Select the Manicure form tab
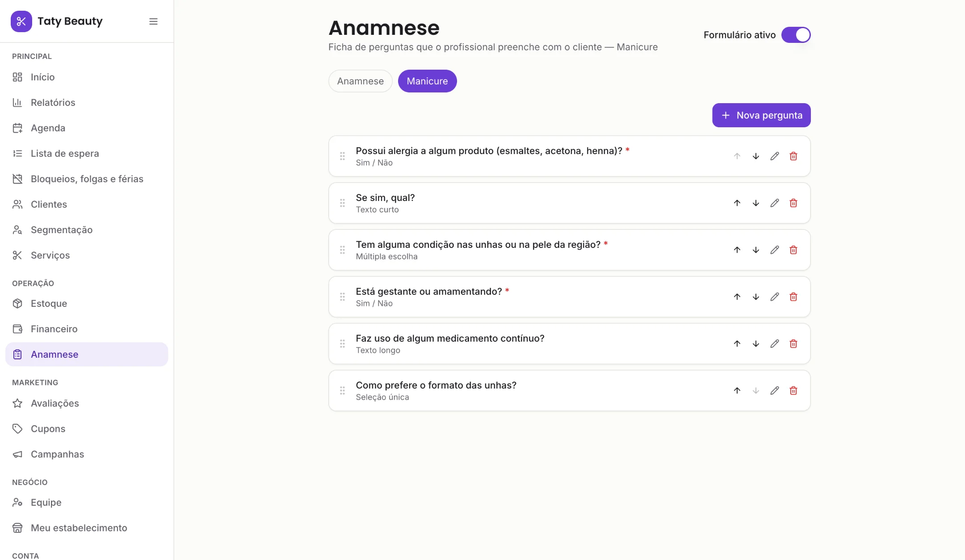The width and height of the screenshot is (965, 560). pos(427,81)
